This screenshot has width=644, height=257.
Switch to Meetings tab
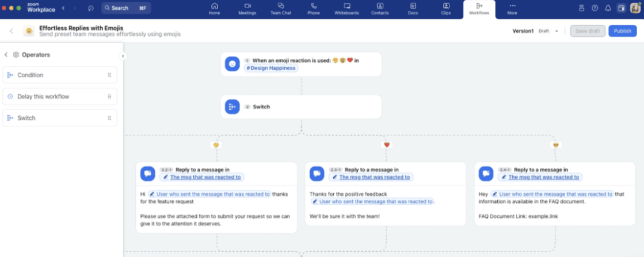247,9
